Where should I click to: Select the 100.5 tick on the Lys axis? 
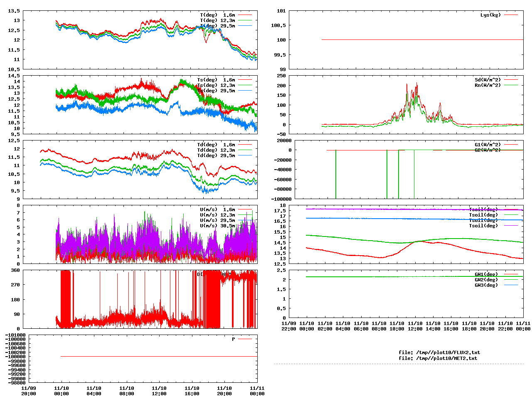(x=278, y=25)
